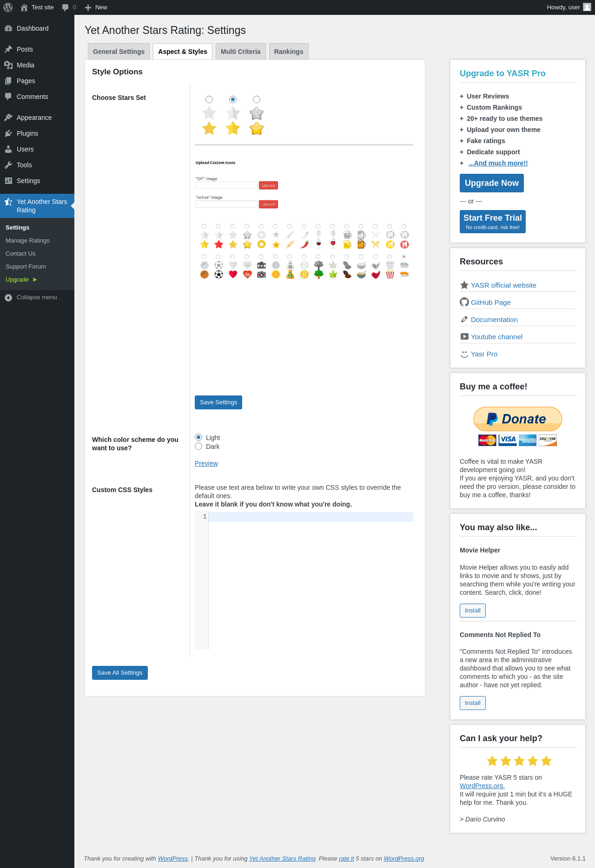Click the "Off" image input field
This screenshot has height=868, width=595.
click(x=226, y=185)
